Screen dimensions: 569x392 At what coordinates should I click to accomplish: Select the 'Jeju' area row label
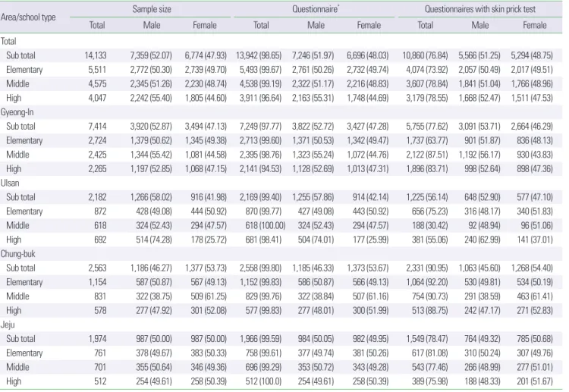pyautogui.click(x=8, y=325)
